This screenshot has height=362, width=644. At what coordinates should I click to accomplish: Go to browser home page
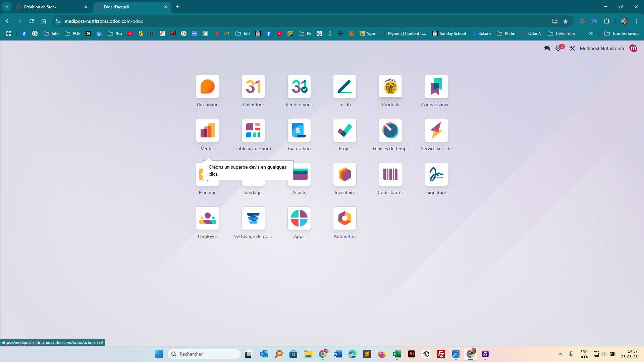coord(44,21)
